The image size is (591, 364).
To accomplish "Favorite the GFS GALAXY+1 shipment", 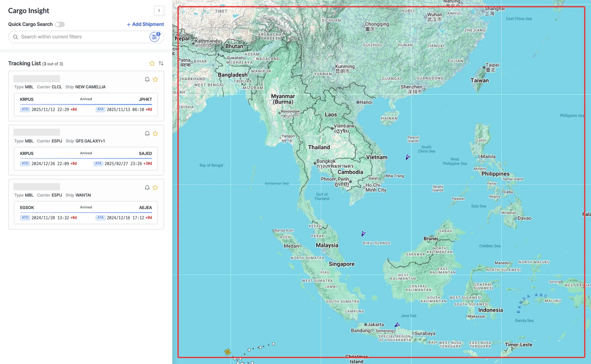I will 155,134.
